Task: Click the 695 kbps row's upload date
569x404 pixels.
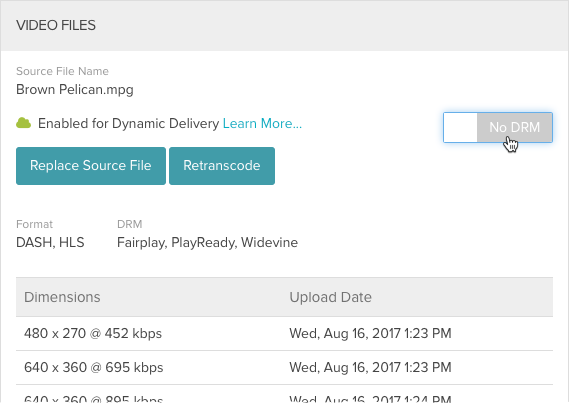Action: (370, 367)
